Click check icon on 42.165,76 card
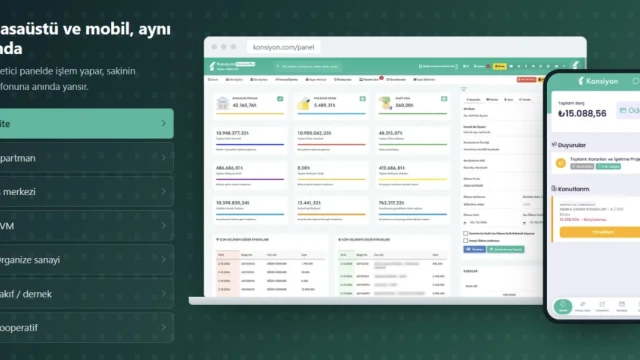Viewport: 640px width, 360px height. point(280,99)
